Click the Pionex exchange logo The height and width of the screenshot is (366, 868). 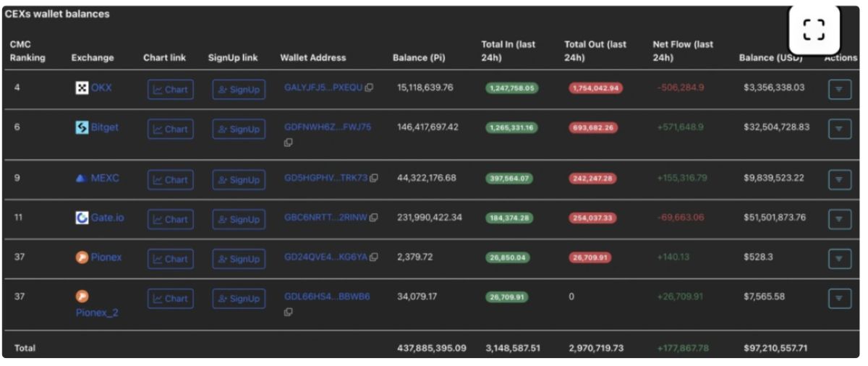(x=82, y=257)
